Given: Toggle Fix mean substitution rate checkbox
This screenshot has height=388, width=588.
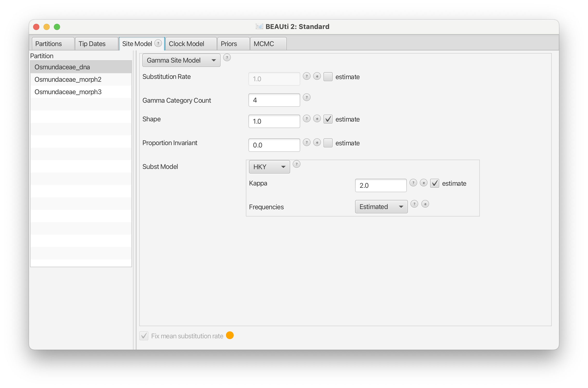Looking at the screenshot, I should (144, 336).
